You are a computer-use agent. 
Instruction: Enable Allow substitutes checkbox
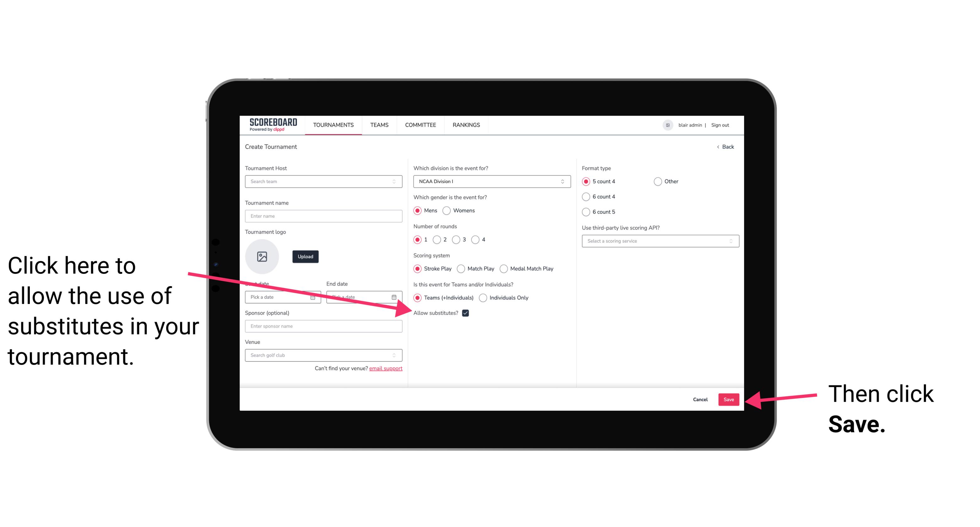point(466,313)
